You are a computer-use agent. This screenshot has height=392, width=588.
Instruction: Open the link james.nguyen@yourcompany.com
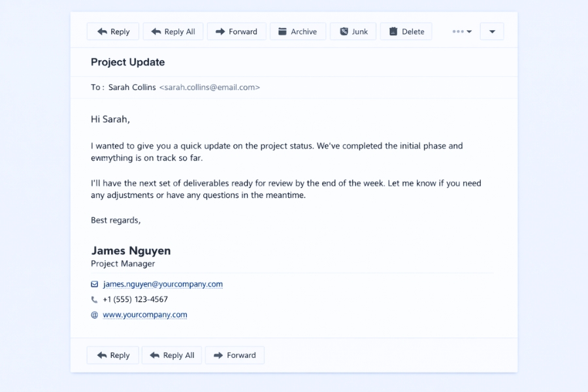click(x=163, y=284)
